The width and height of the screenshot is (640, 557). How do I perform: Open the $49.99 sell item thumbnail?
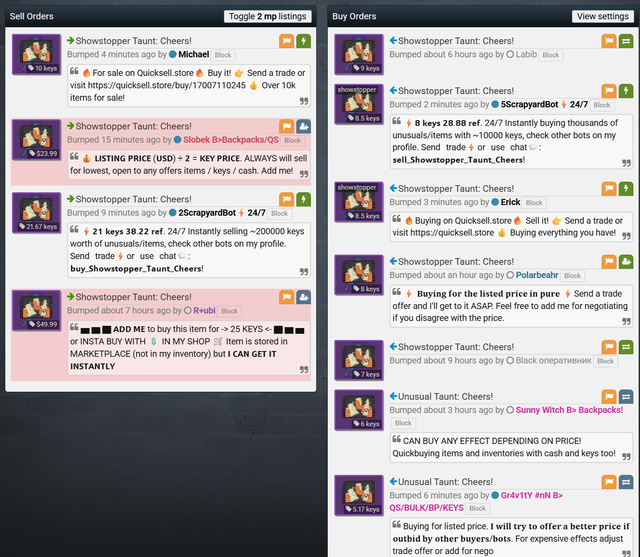[36, 310]
